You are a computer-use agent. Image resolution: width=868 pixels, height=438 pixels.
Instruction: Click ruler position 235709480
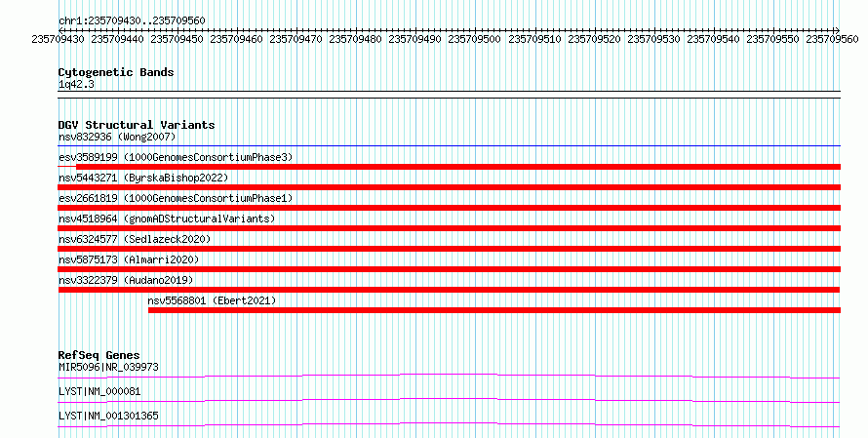355,39
